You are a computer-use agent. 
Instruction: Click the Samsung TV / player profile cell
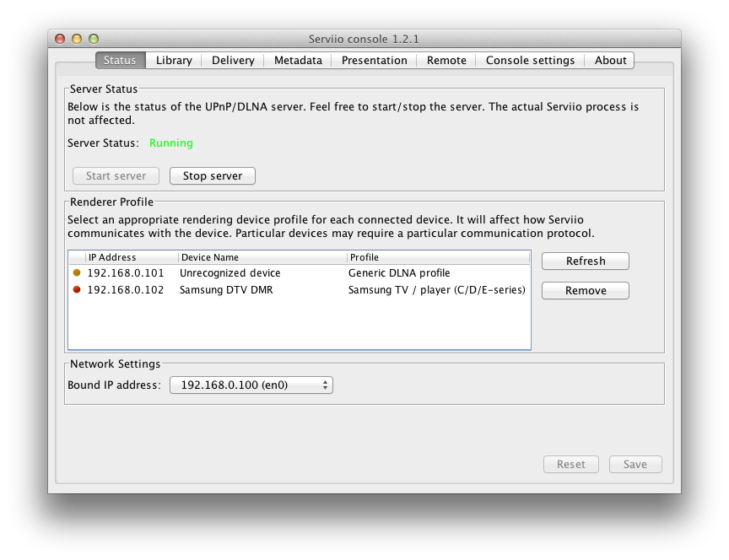[x=436, y=289]
